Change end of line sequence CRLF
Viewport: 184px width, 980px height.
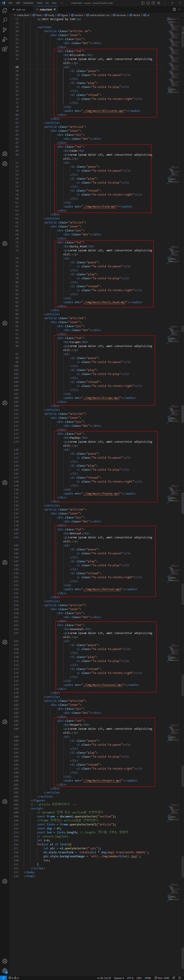pyautogui.click(x=139, y=978)
